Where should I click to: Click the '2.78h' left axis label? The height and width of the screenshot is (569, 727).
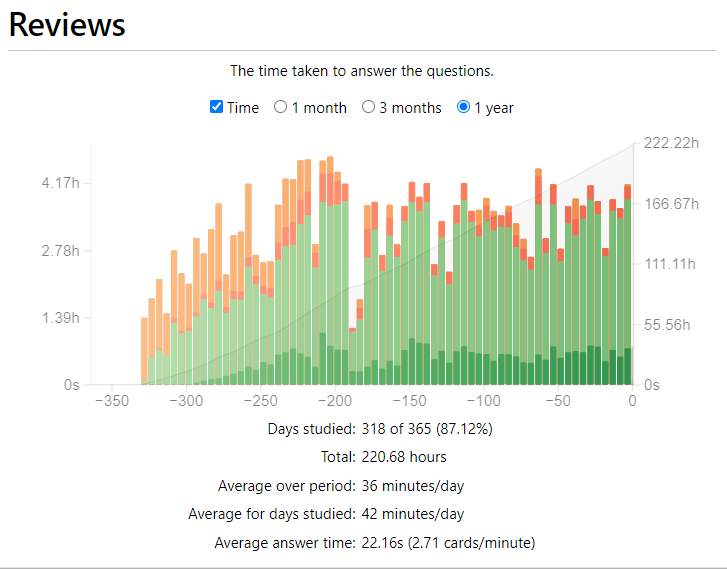60,251
